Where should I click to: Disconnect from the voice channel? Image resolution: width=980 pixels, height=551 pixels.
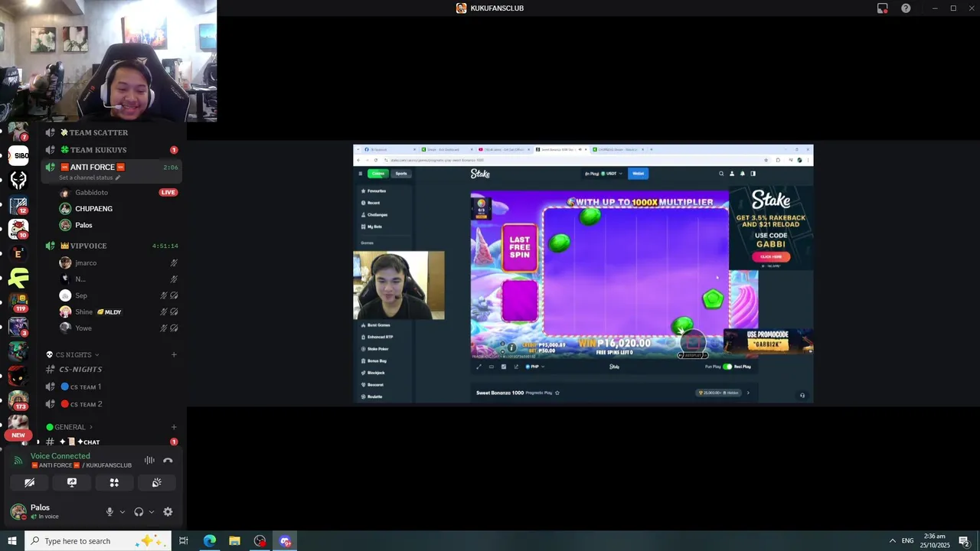(x=168, y=461)
